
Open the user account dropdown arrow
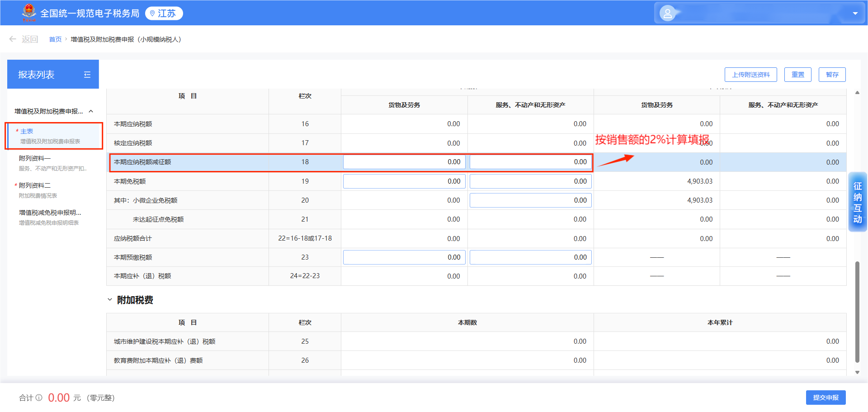coord(855,14)
